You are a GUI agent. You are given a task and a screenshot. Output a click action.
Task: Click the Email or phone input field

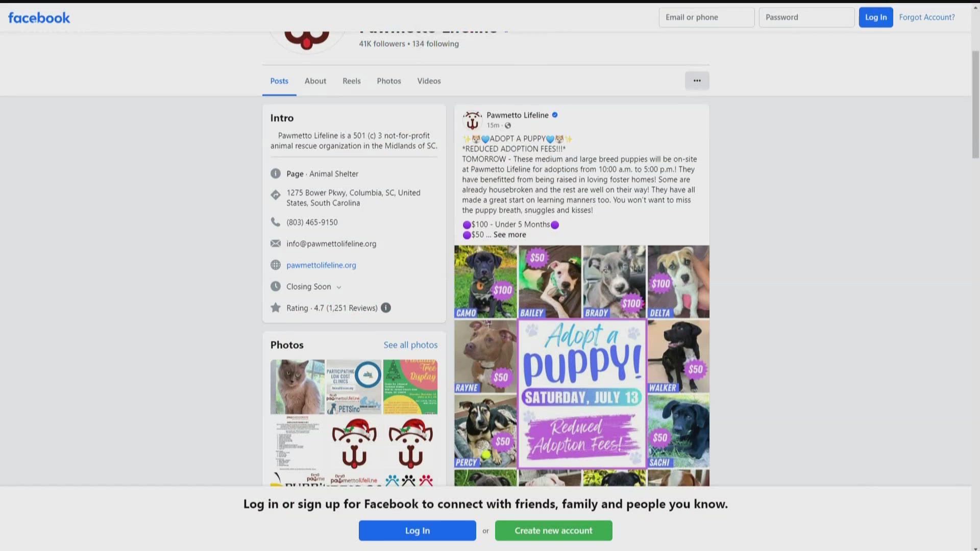point(706,17)
